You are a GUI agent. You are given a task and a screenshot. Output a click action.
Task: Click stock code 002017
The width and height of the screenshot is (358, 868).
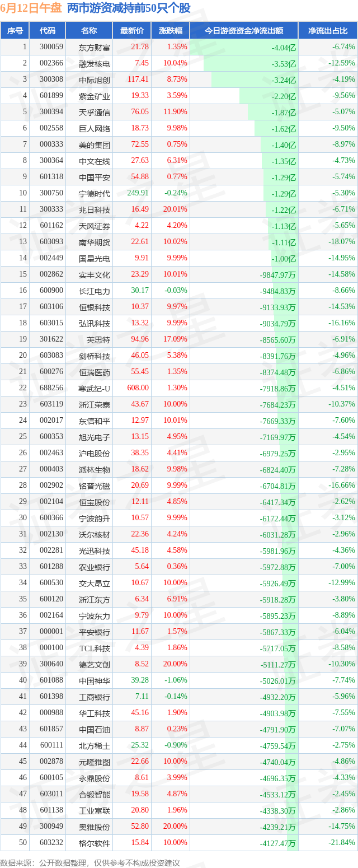[x=51, y=421]
